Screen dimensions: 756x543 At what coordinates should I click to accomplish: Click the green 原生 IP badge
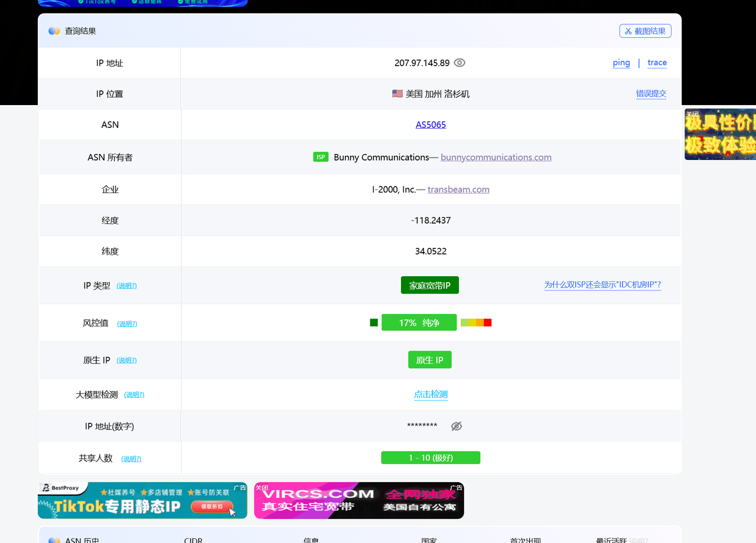pyautogui.click(x=430, y=360)
